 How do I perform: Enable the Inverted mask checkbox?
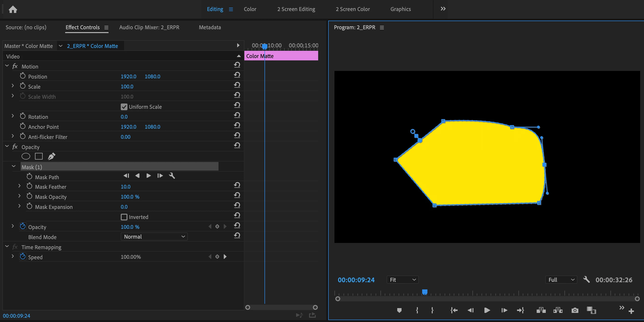click(124, 217)
